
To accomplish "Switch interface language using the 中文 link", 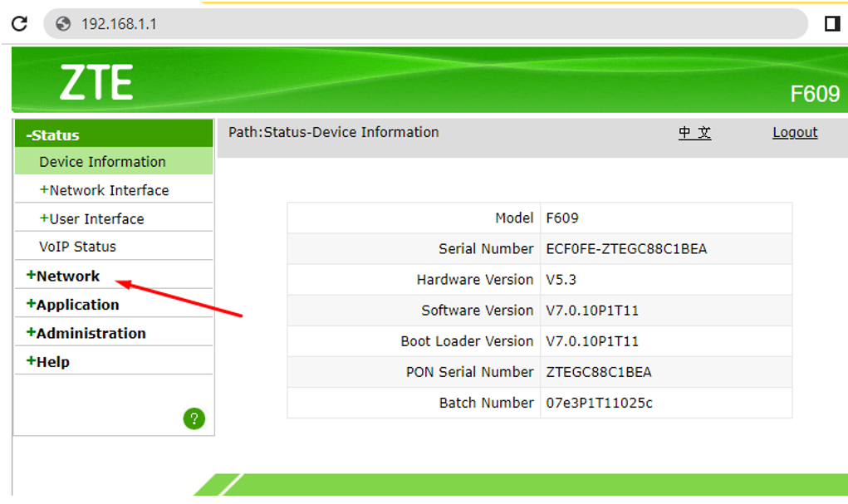I will pos(694,132).
